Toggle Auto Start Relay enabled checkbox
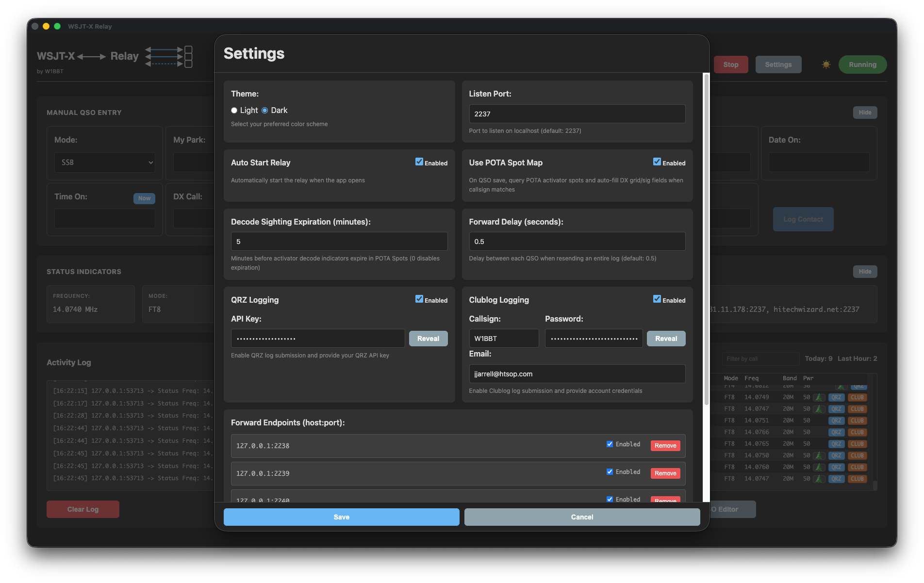 [419, 162]
